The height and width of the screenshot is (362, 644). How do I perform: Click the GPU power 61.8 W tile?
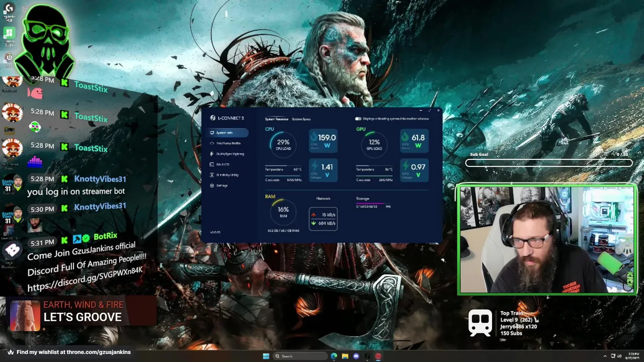(x=414, y=141)
